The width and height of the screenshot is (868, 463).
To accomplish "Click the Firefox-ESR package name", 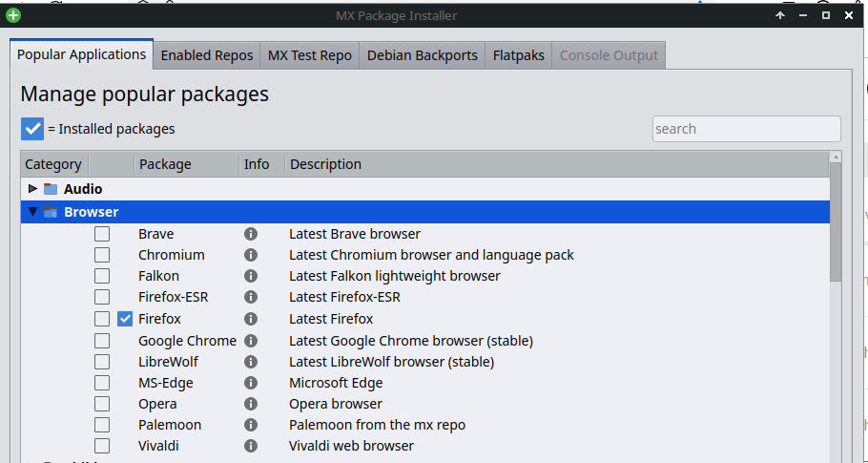I will point(174,297).
